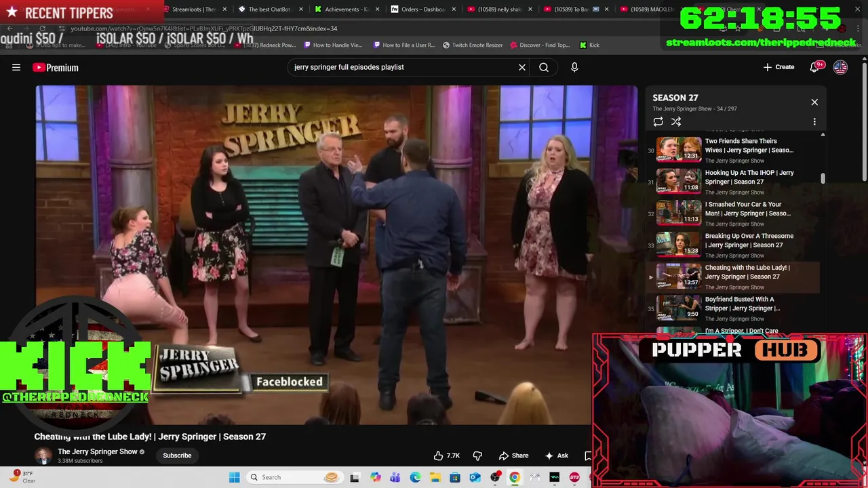Image resolution: width=868 pixels, height=488 pixels.
Task: Open the YouTube guide hamburger menu
Action: click(x=16, y=67)
